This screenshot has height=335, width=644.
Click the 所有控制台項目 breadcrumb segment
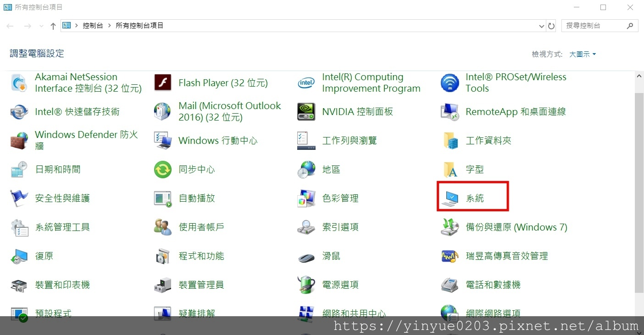click(139, 26)
